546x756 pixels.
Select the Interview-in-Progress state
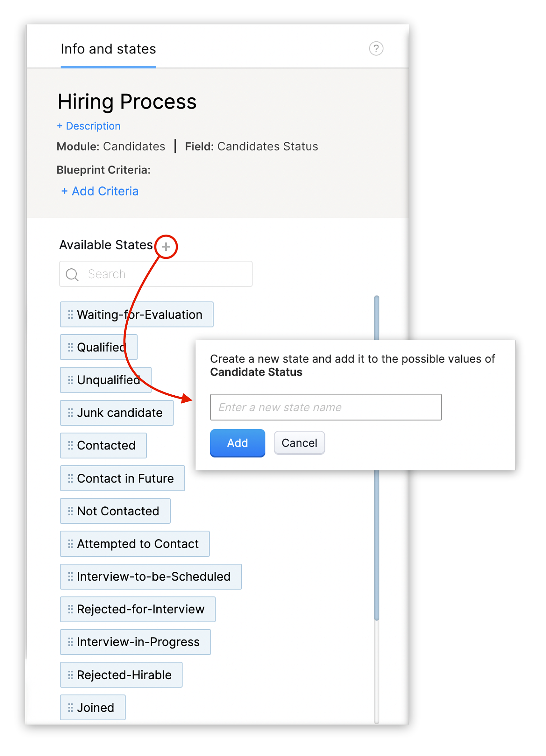(135, 642)
